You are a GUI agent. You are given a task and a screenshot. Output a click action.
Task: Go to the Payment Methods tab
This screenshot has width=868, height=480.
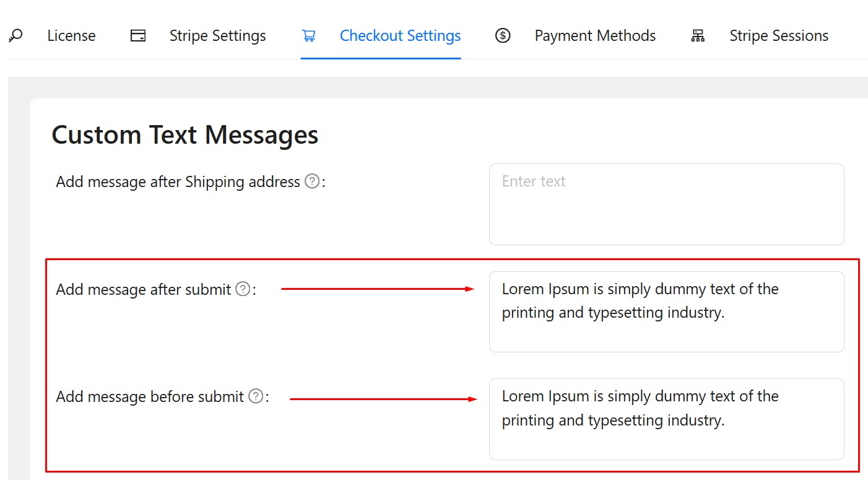pyautogui.click(x=595, y=36)
